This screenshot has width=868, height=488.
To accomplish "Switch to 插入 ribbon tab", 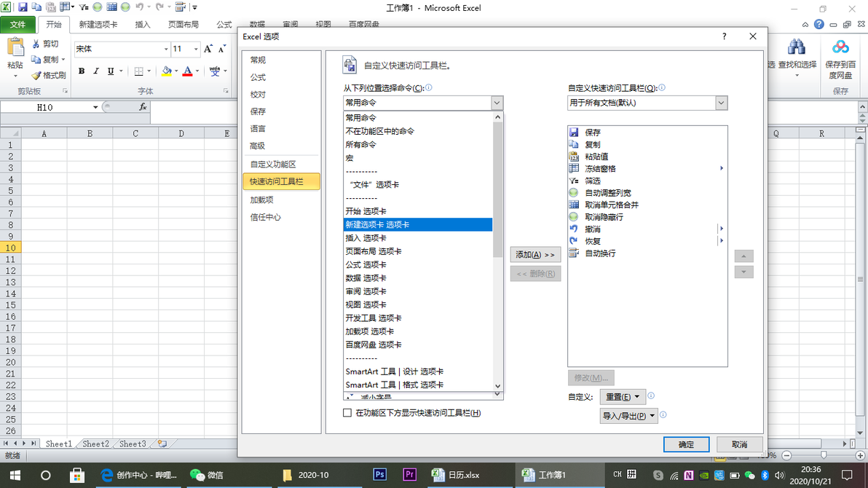I will pos(143,24).
